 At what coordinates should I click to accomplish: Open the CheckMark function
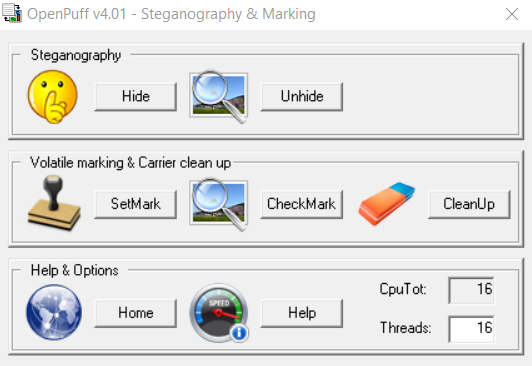point(302,204)
